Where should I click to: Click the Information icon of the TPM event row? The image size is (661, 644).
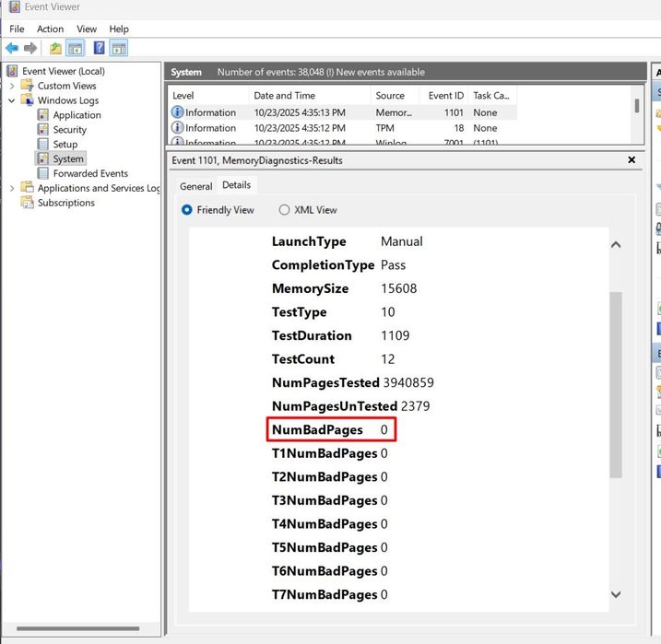pyautogui.click(x=178, y=127)
